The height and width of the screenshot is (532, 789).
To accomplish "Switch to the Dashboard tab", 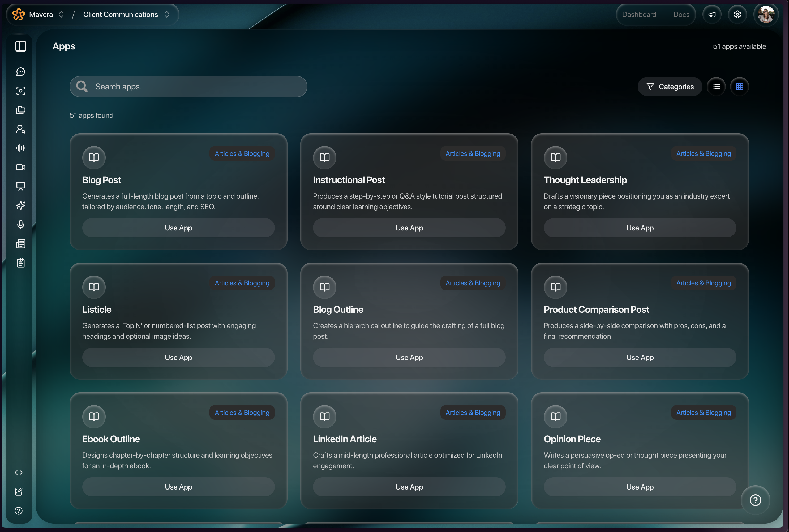I will 639,14.
